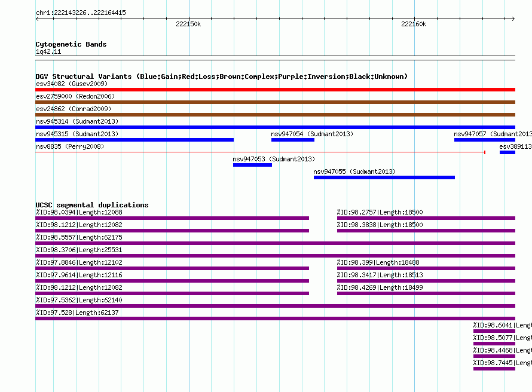Image resolution: width=532 pixels, height=392 pixels.
Task: Click the 222160k ruler tick label
Action: [414, 24]
